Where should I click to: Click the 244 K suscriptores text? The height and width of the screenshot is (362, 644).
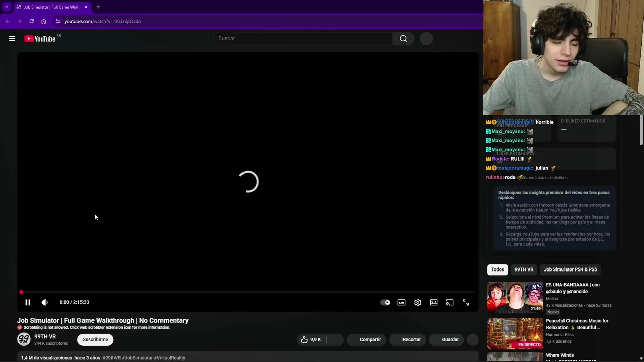click(x=51, y=344)
